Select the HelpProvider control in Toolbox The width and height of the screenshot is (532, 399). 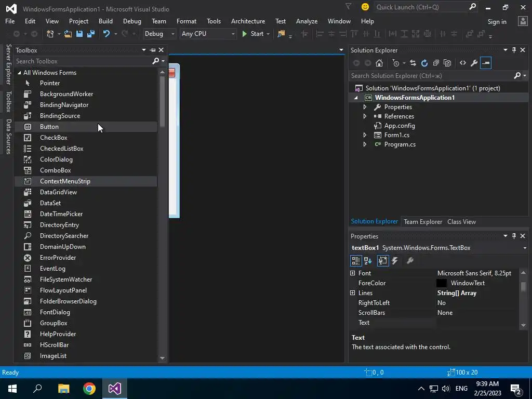tap(86, 334)
